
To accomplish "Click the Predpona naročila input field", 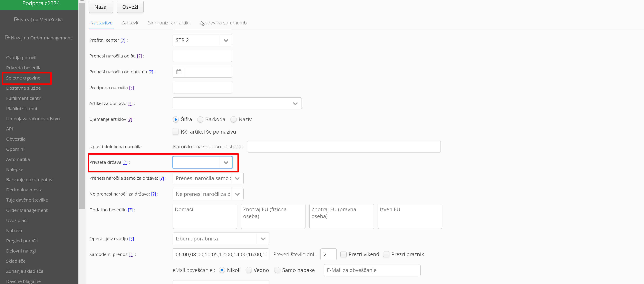I will coord(202,88).
